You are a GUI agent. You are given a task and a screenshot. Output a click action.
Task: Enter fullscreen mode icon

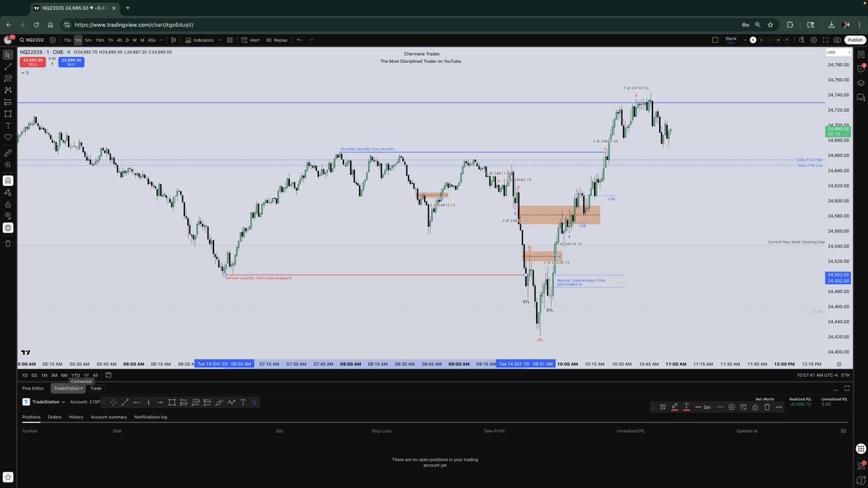point(825,40)
